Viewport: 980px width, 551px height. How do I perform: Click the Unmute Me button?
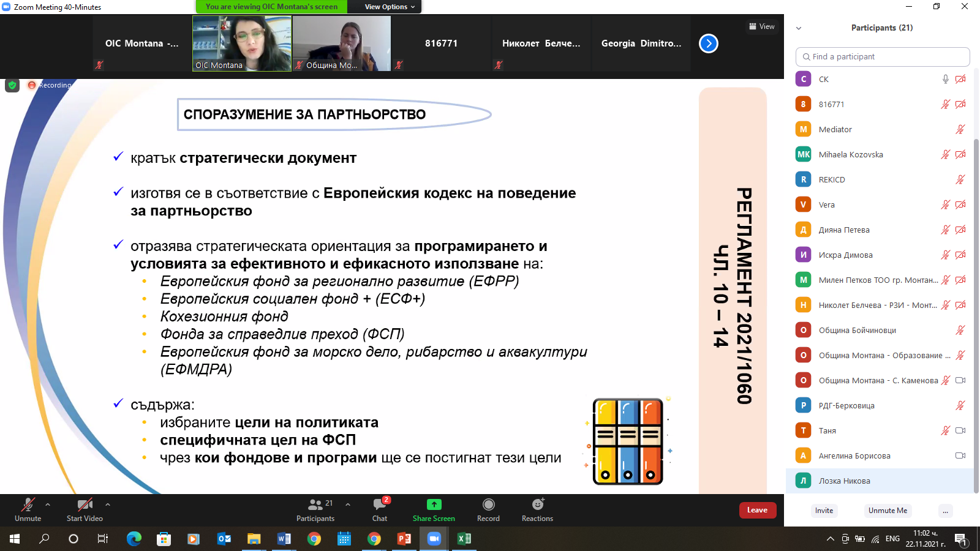coord(888,511)
